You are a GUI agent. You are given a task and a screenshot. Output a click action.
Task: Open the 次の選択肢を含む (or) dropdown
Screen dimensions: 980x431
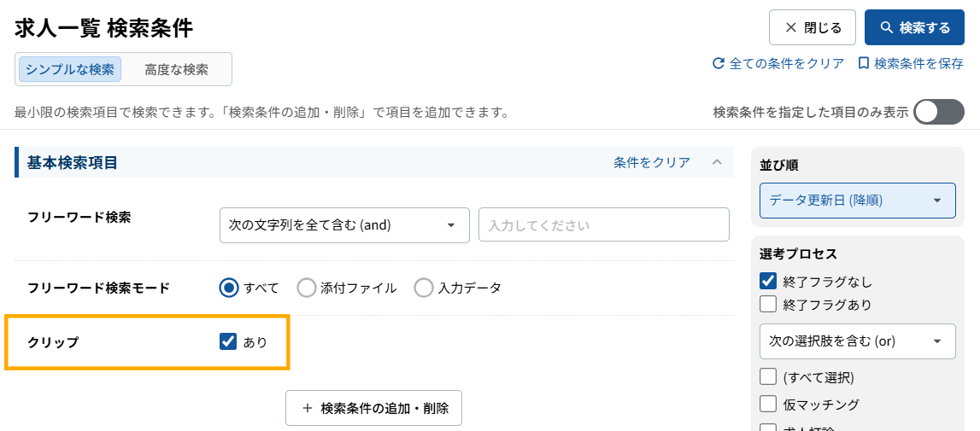click(857, 341)
